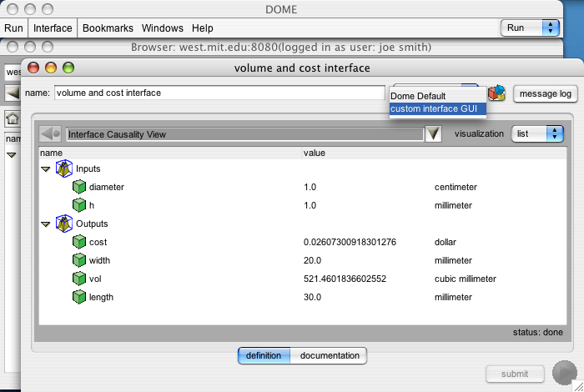584x392 pixels.
Task: Click the Inputs filter icon
Action: point(64,168)
